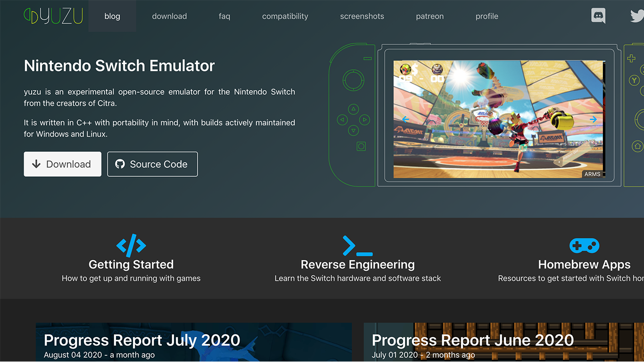Click the Reverse Engineering terminal prompt icon
Screen dimensions: 644x362
pos(358,246)
